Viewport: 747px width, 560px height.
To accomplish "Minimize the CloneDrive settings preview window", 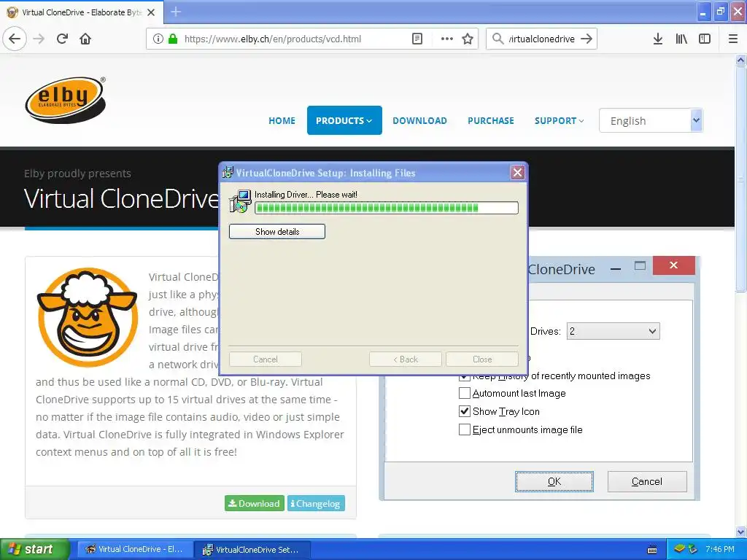I will [616, 269].
